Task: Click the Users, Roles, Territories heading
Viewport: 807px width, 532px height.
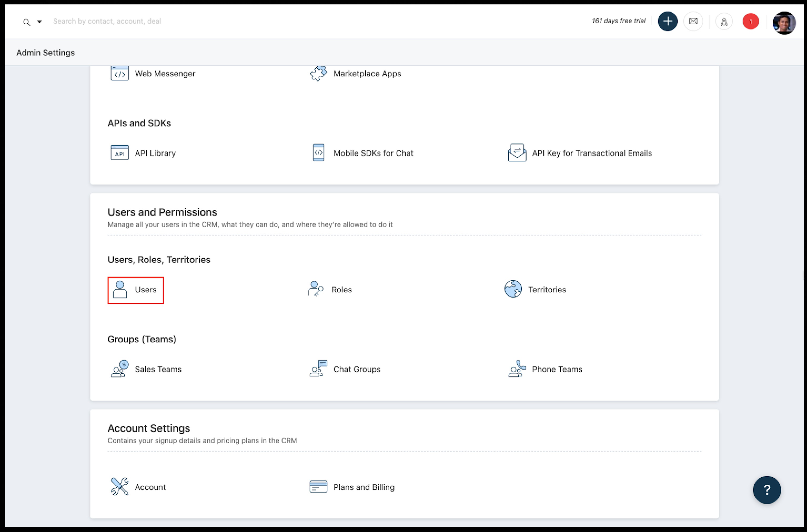Action: (159, 259)
